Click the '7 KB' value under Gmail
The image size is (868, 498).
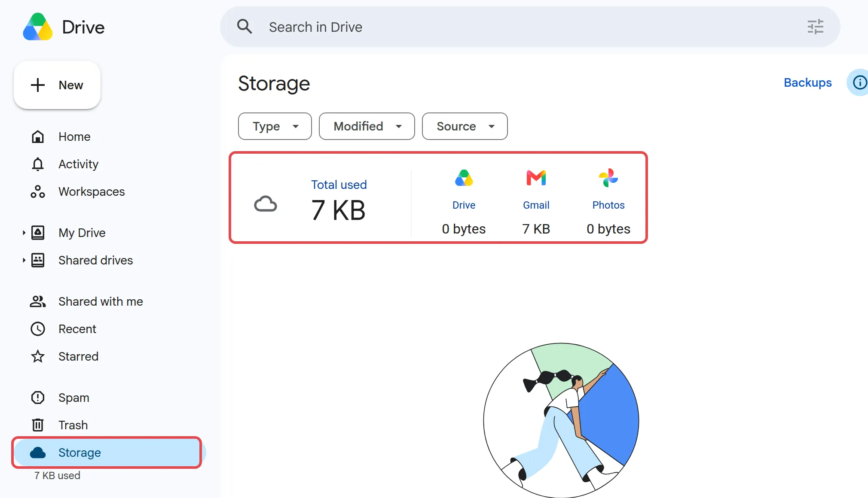click(536, 229)
